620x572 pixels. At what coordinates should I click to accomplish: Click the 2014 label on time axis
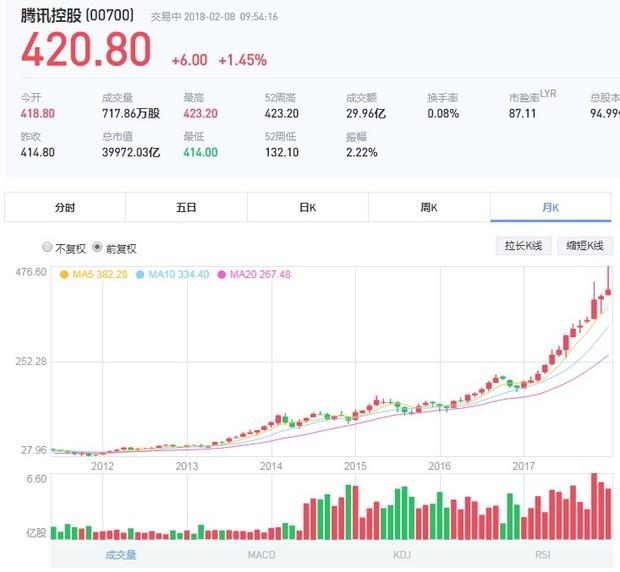pos(271,466)
